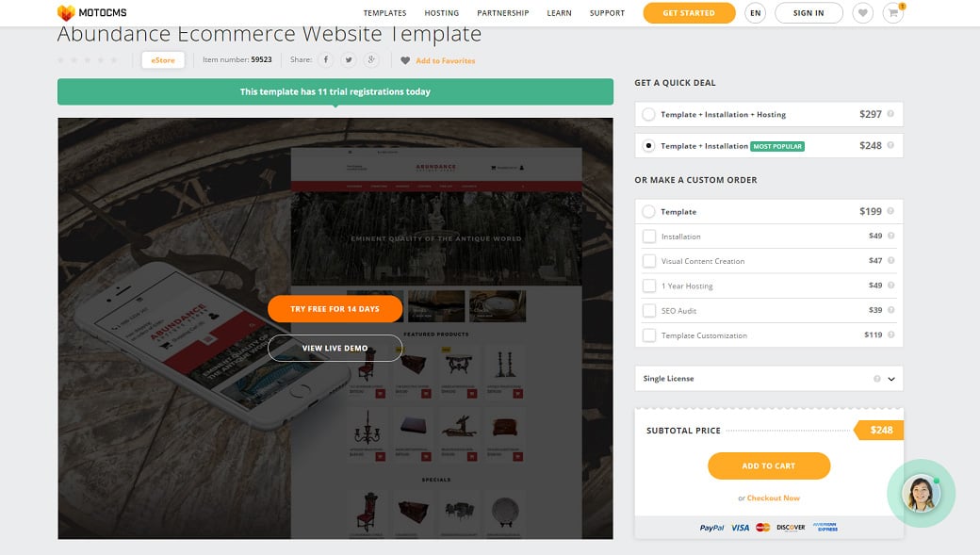
Task: Check the SEO Audit add-on
Action: coord(649,311)
